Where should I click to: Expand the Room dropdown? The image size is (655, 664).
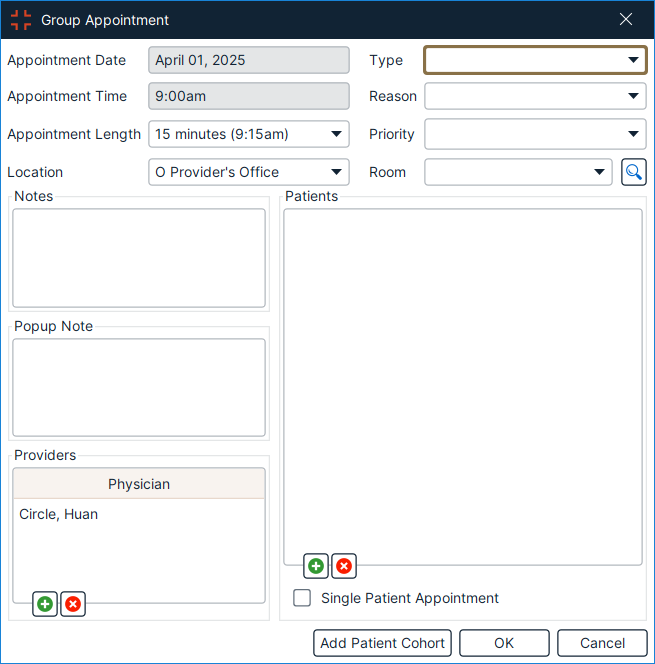[x=518, y=172]
